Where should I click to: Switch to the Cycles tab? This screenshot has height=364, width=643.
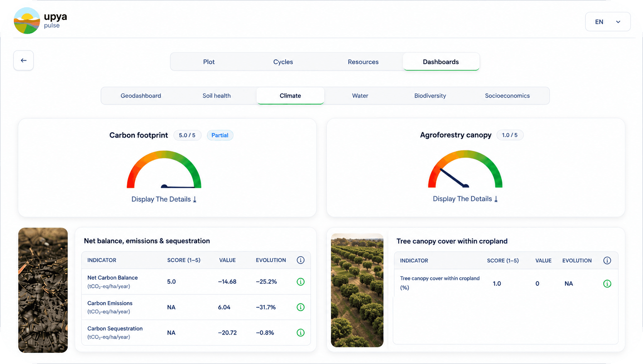(x=283, y=62)
